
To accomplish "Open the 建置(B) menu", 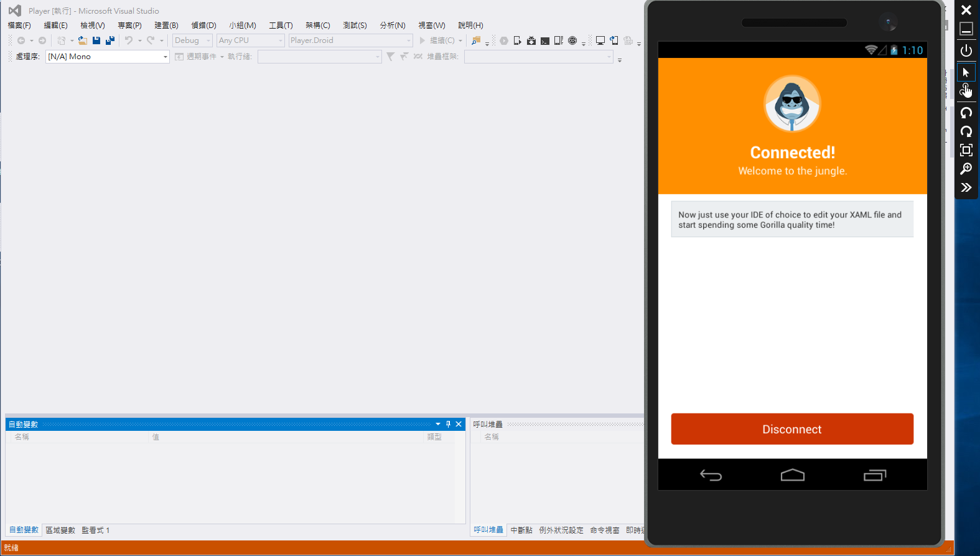I will point(166,26).
